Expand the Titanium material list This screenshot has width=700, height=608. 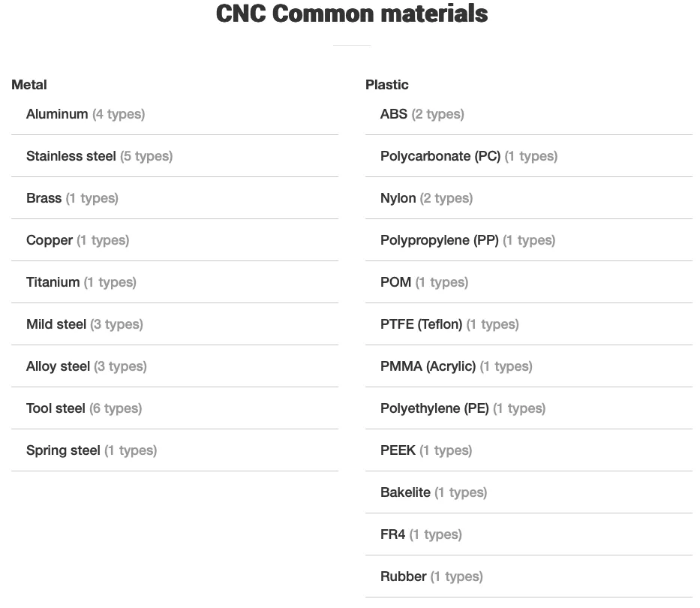click(x=175, y=282)
